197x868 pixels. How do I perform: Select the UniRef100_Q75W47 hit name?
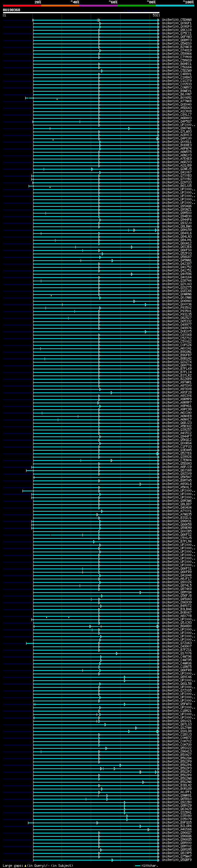(177, 856)
